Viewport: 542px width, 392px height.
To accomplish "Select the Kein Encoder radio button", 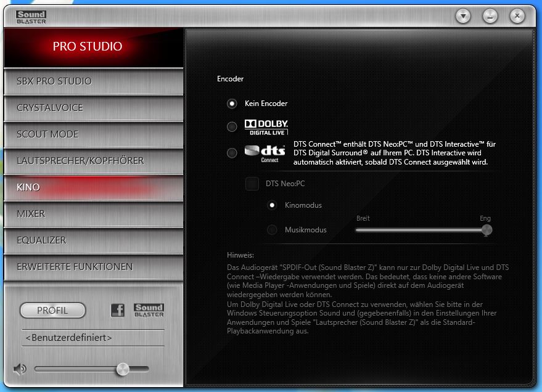I will click(x=232, y=104).
